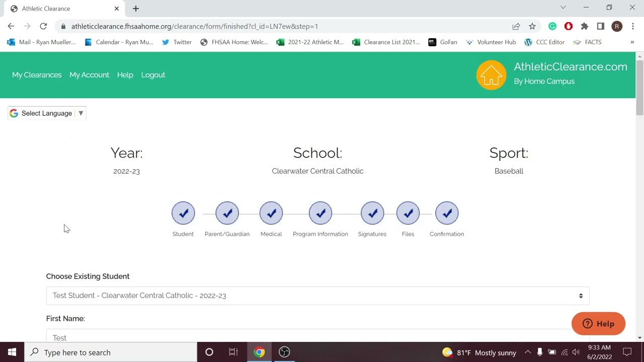The width and height of the screenshot is (644, 362).
Task: Close the Athletic Clearance tab
Action: 117,9
